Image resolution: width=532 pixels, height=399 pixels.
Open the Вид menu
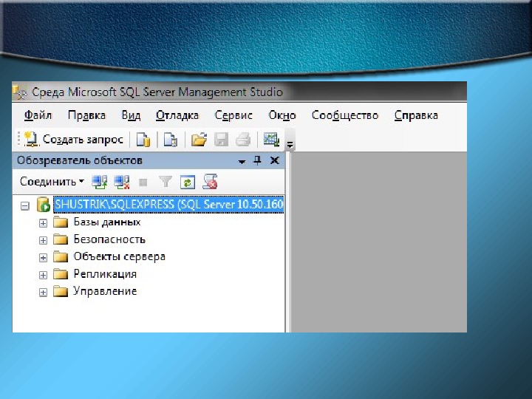(x=131, y=115)
